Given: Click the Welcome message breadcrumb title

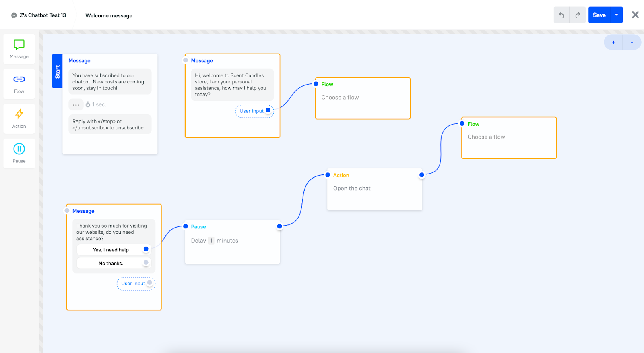Looking at the screenshot, I should pos(109,16).
